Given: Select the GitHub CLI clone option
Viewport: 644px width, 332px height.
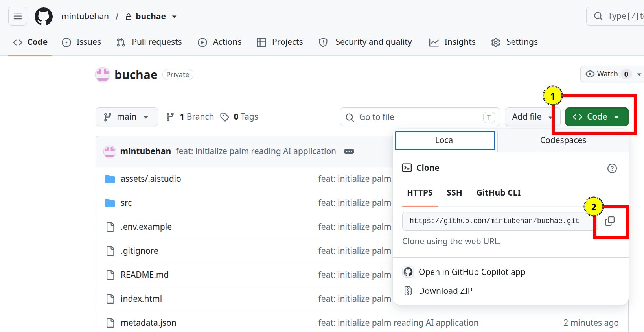Looking at the screenshot, I should 499,193.
